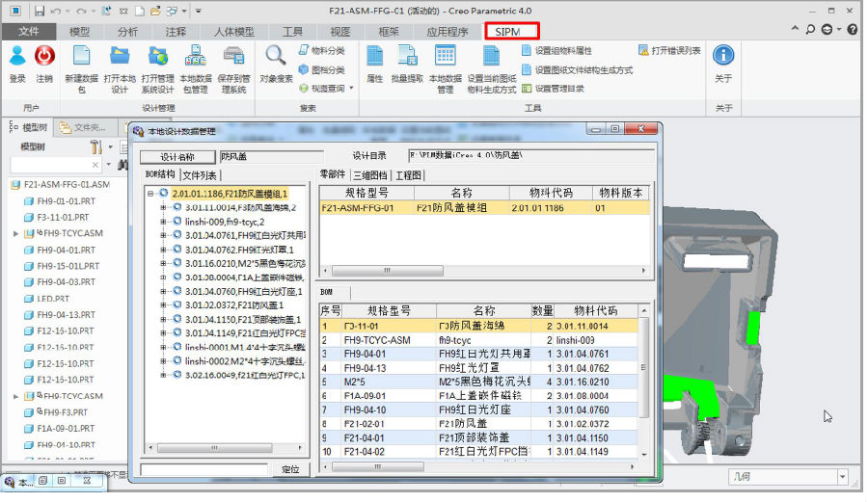Click the locate search input beside 定位

[203, 469]
